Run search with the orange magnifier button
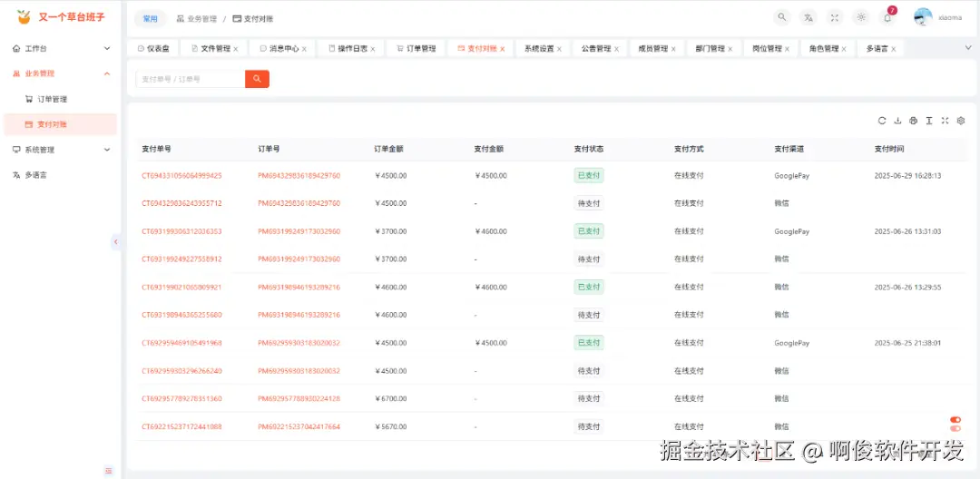The width and height of the screenshot is (980, 479). pos(257,79)
